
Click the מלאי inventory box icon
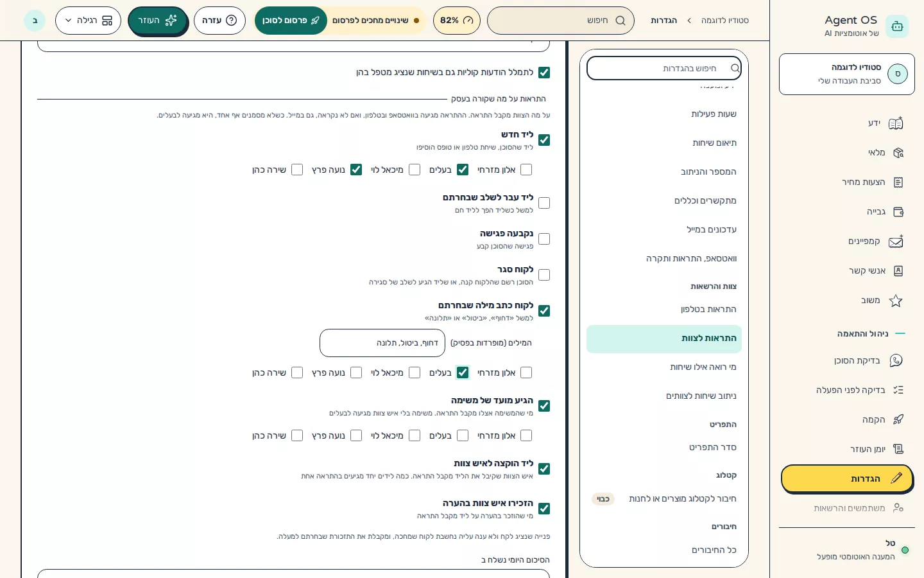tap(898, 153)
